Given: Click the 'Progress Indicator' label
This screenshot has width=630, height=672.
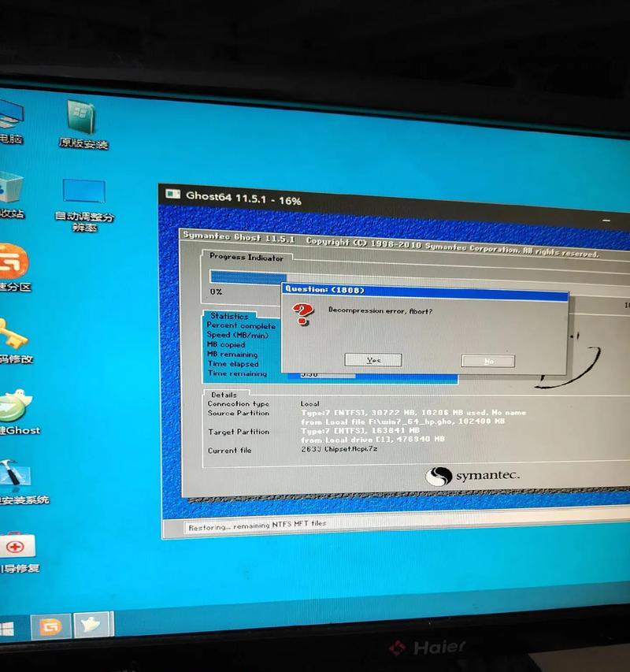Looking at the screenshot, I should click(x=246, y=257).
